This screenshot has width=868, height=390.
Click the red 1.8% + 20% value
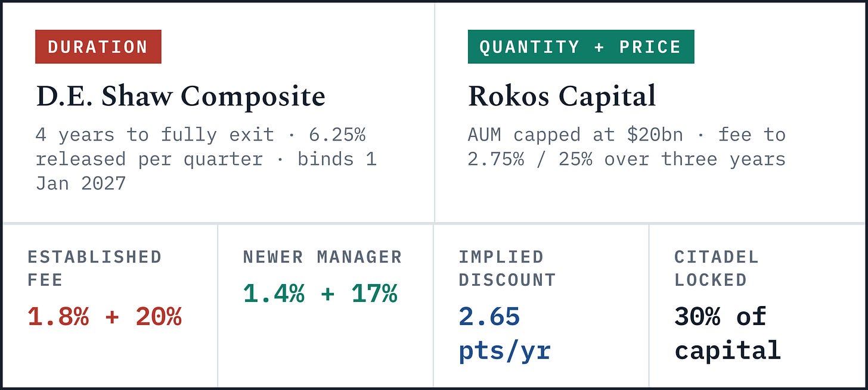pos(104,317)
